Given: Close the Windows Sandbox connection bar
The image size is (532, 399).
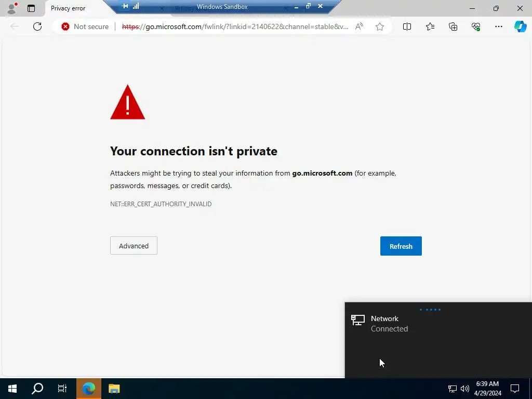Looking at the screenshot, I should [320, 6].
